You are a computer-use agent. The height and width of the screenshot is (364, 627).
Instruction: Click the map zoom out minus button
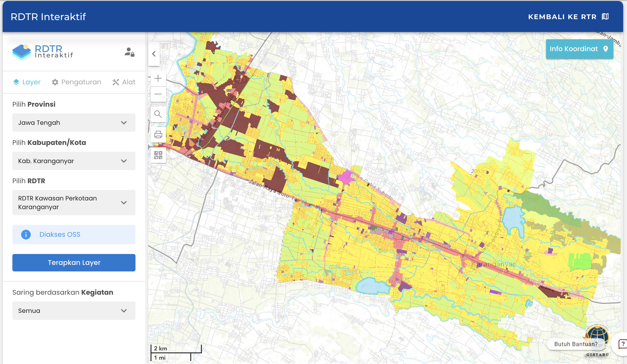158,94
